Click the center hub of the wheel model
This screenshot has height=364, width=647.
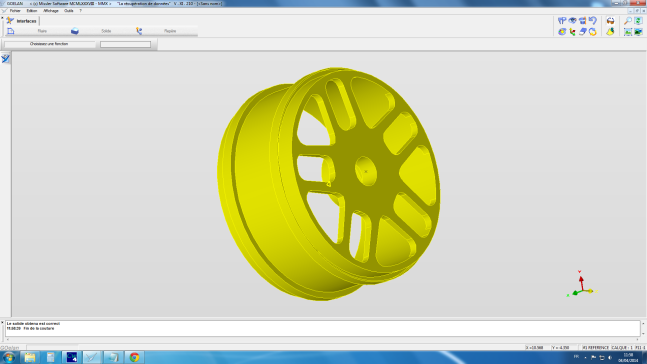pos(366,171)
